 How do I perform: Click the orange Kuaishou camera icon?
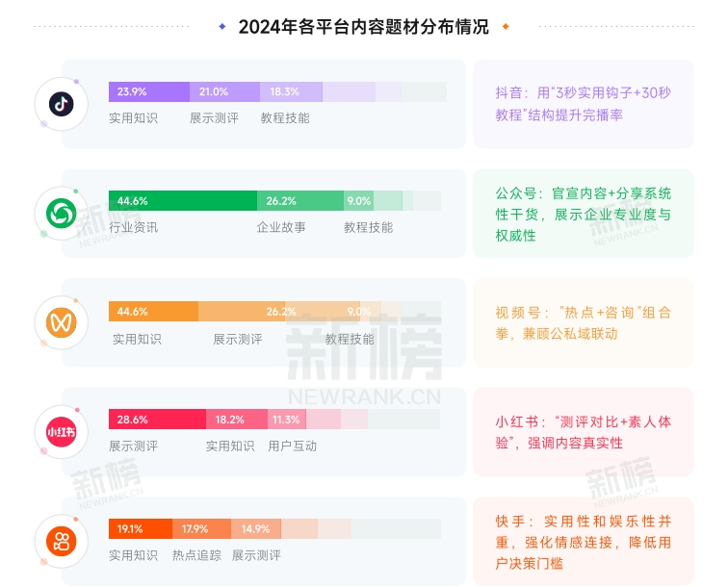point(62,541)
